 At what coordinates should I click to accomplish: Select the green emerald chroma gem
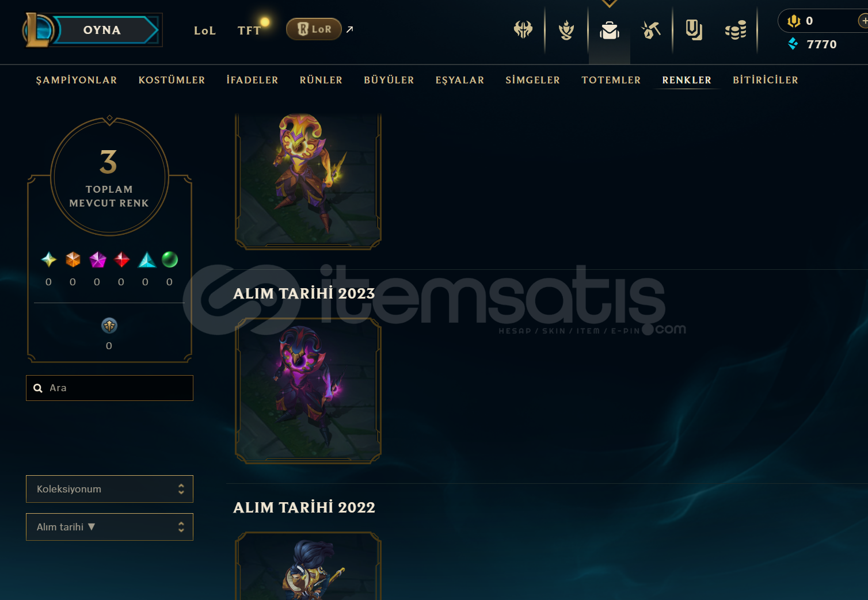[x=170, y=259]
